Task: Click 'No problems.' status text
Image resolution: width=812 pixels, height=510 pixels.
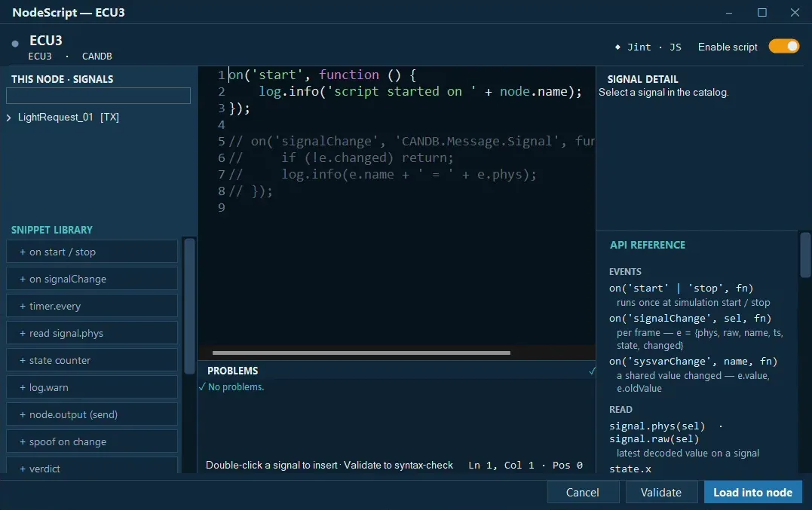Action: 236,387
